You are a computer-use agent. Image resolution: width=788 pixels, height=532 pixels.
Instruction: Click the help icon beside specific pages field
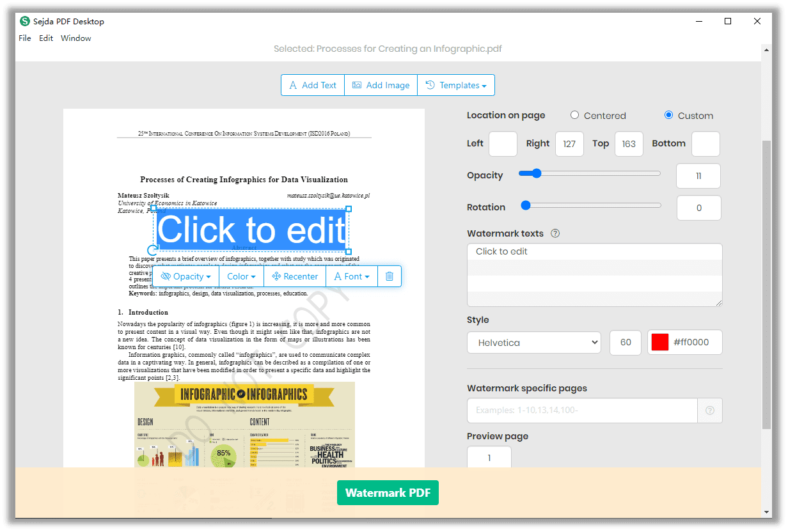coord(710,411)
